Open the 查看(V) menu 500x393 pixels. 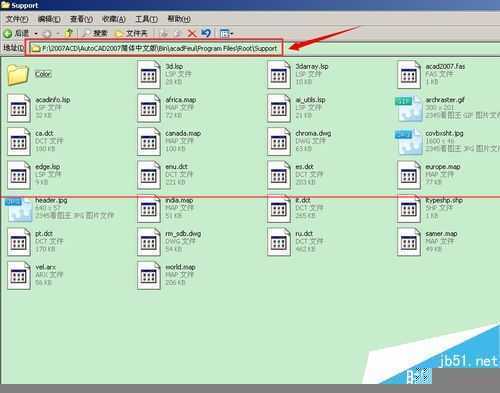pos(81,19)
